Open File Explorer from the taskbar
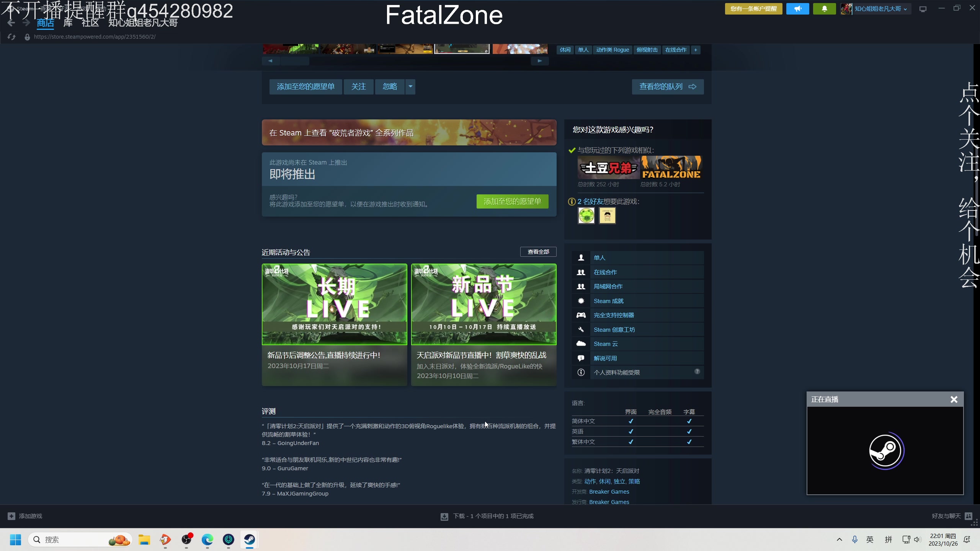Image resolution: width=980 pixels, height=551 pixels. (144, 540)
